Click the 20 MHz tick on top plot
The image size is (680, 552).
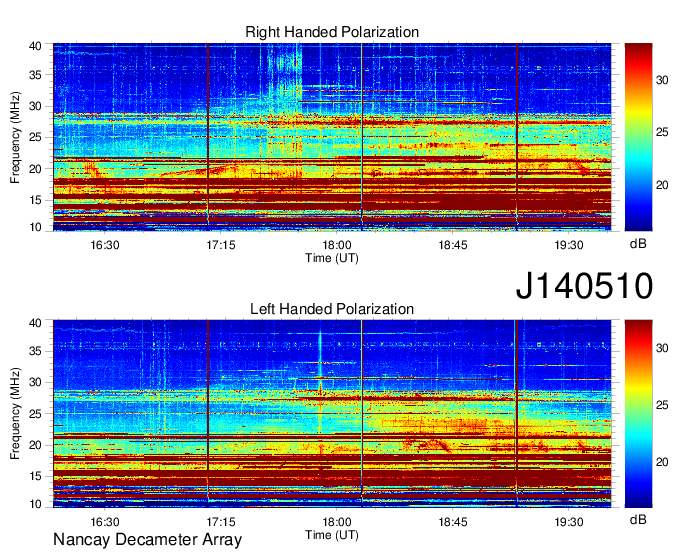point(36,169)
